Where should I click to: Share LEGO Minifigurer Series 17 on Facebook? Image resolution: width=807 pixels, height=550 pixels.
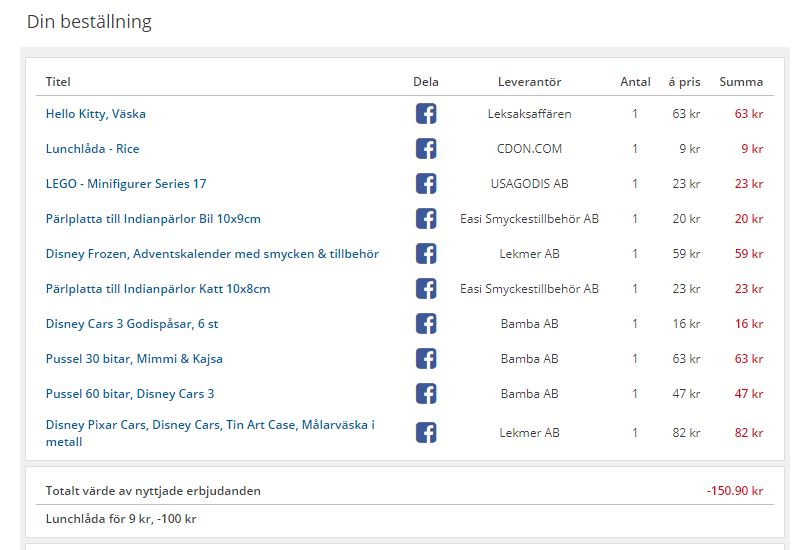(426, 184)
